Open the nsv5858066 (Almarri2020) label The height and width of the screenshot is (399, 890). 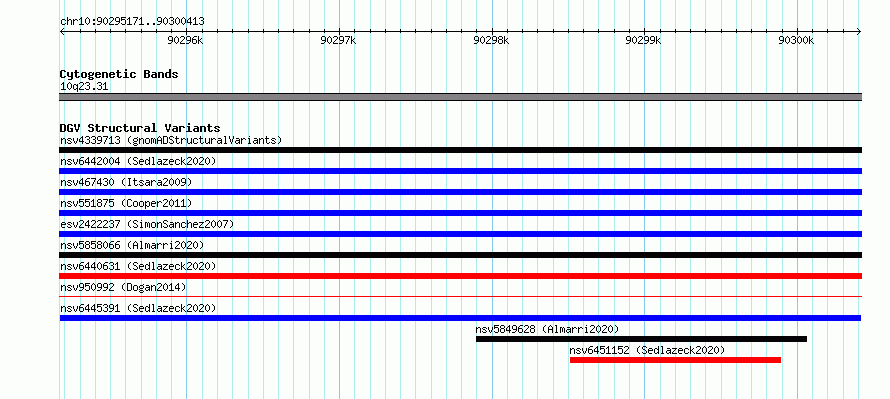click(132, 245)
